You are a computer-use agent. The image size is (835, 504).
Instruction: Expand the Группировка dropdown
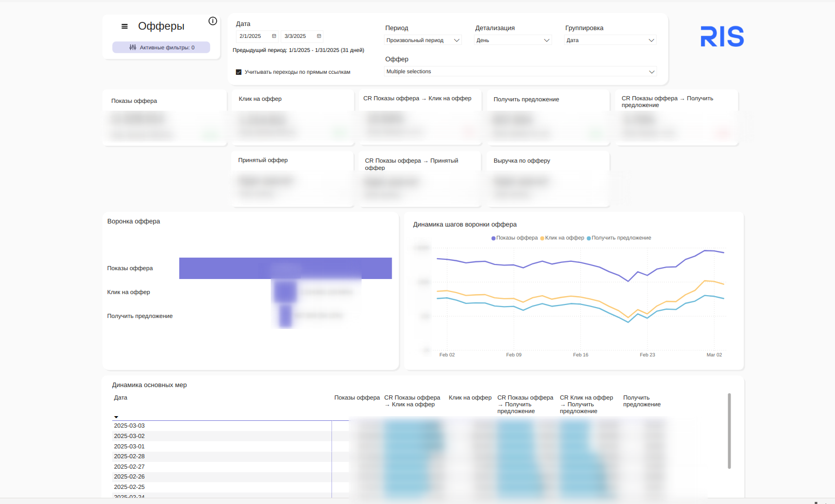click(x=611, y=40)
